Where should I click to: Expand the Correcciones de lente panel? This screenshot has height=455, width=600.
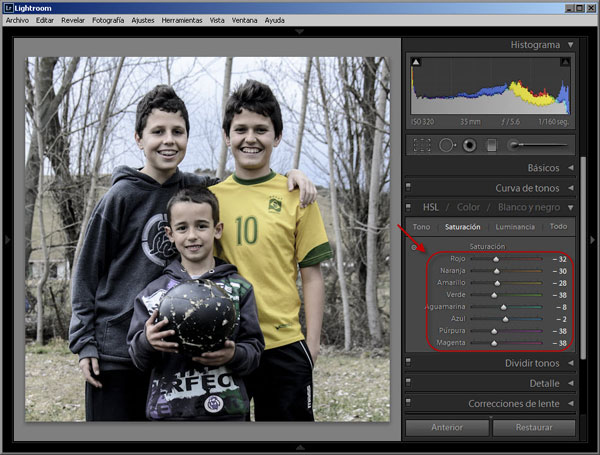tap(571, 403)
